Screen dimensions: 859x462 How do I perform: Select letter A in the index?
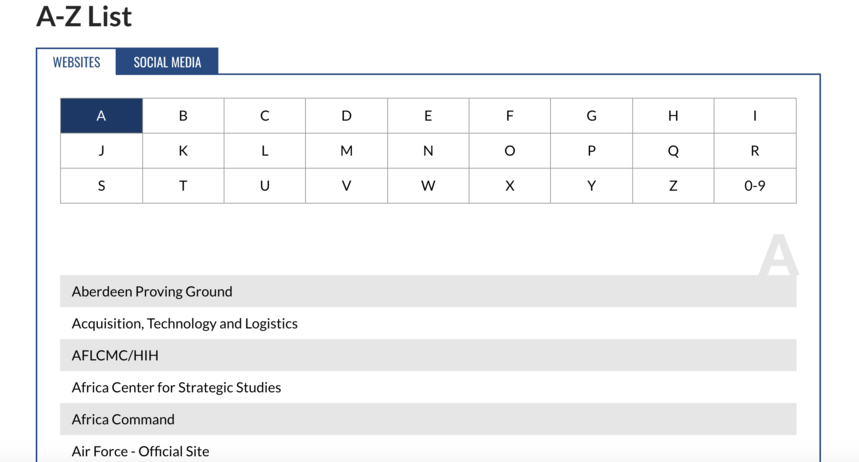101,116
